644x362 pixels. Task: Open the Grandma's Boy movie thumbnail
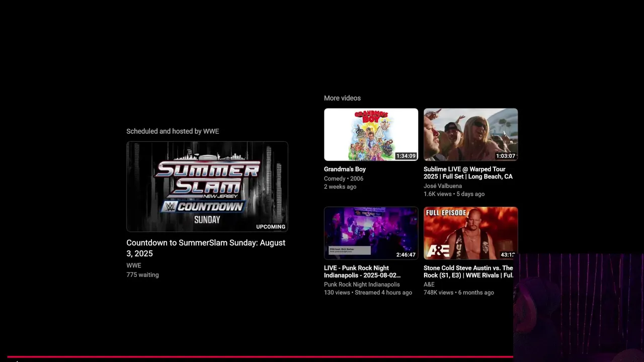[x=371, y=134]
